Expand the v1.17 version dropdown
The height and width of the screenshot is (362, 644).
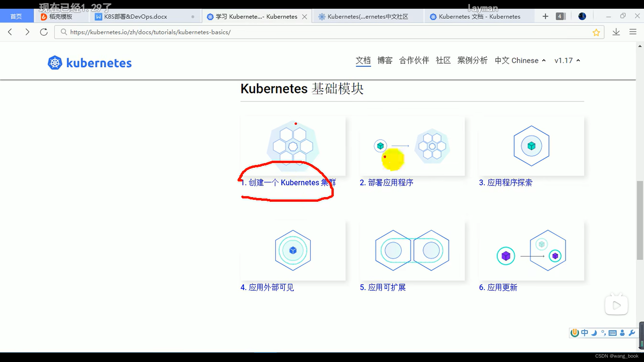coord(567,60)
